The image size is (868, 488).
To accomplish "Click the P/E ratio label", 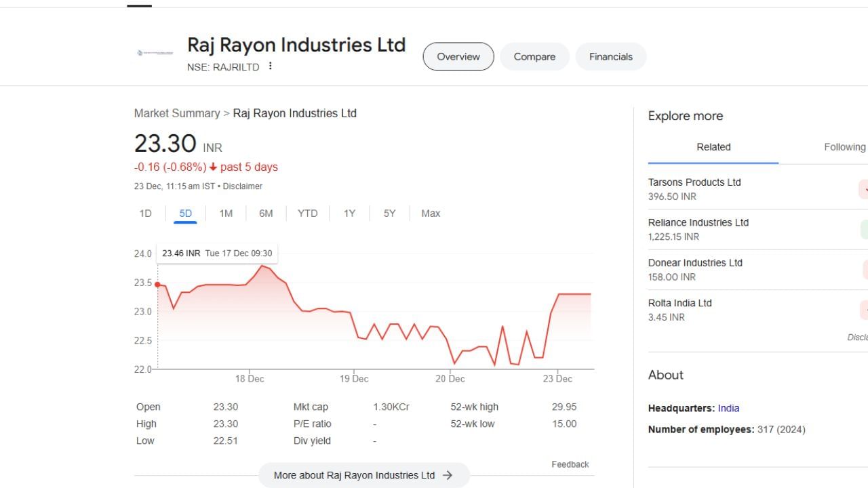I will click(x=313, y=424).
